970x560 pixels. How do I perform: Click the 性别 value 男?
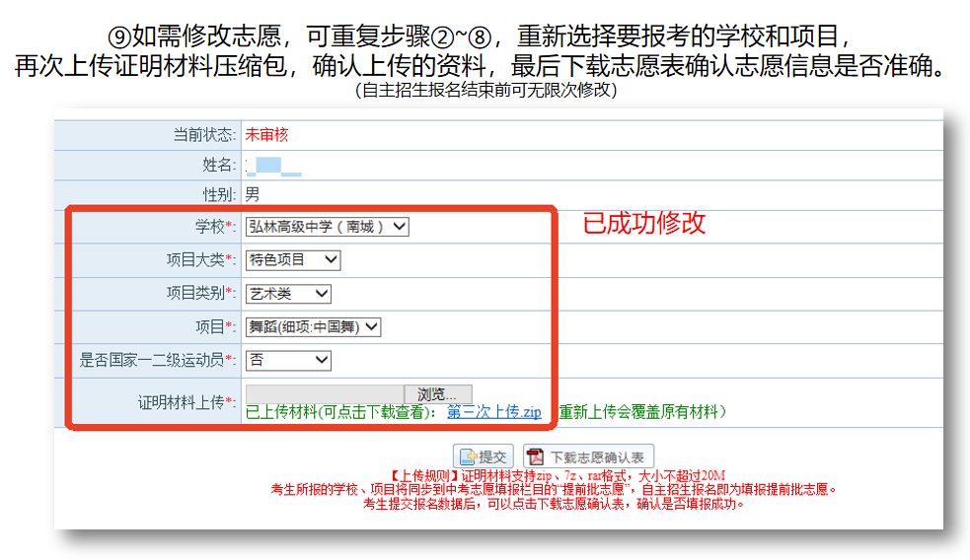click(253, 195)
